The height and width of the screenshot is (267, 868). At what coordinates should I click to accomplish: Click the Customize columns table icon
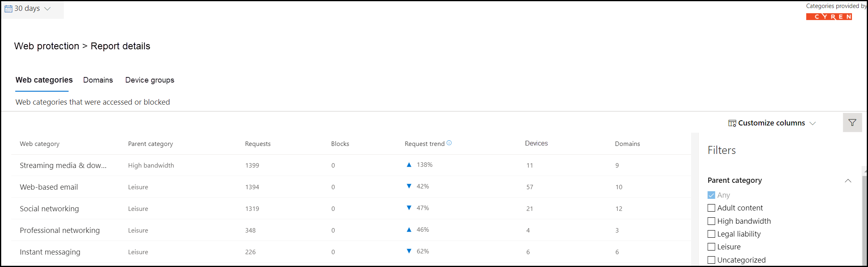click(732, 123)
